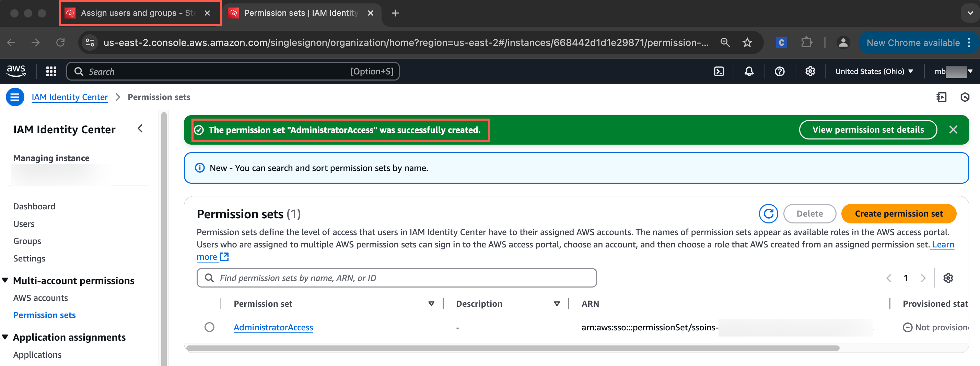Viewport: 980px width, 366px height.
Task: Reload the browser page
Action: (x=60, y=42)
